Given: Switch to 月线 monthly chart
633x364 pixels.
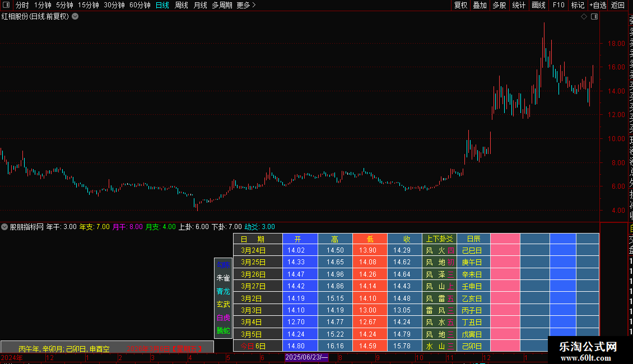Looking at the screenshot, I should tap(200, 5).
